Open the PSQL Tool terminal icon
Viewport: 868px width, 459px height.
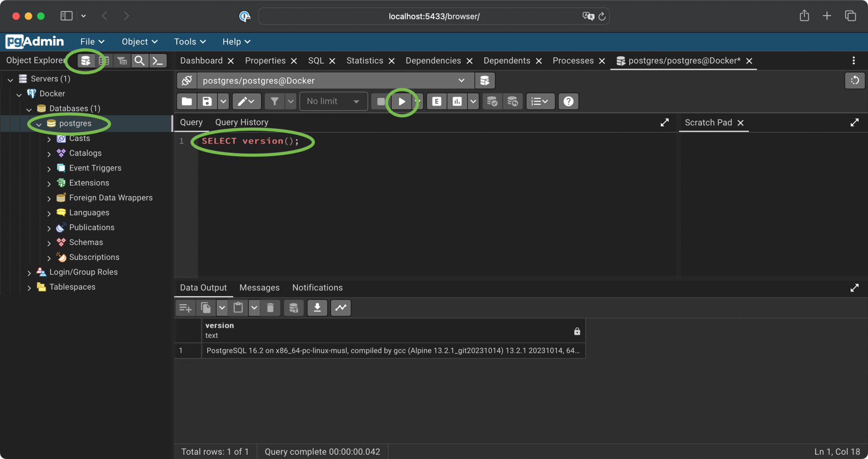(x=157, y=61)
